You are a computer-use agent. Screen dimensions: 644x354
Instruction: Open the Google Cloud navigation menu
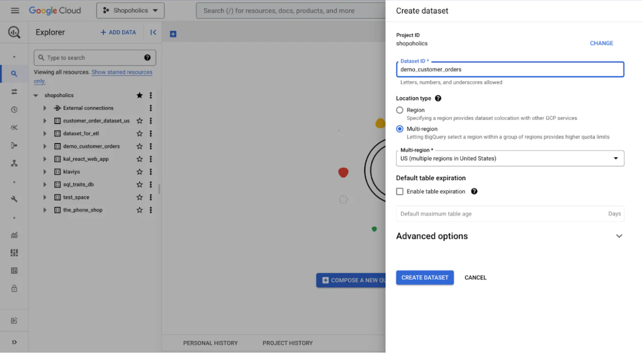15,10
